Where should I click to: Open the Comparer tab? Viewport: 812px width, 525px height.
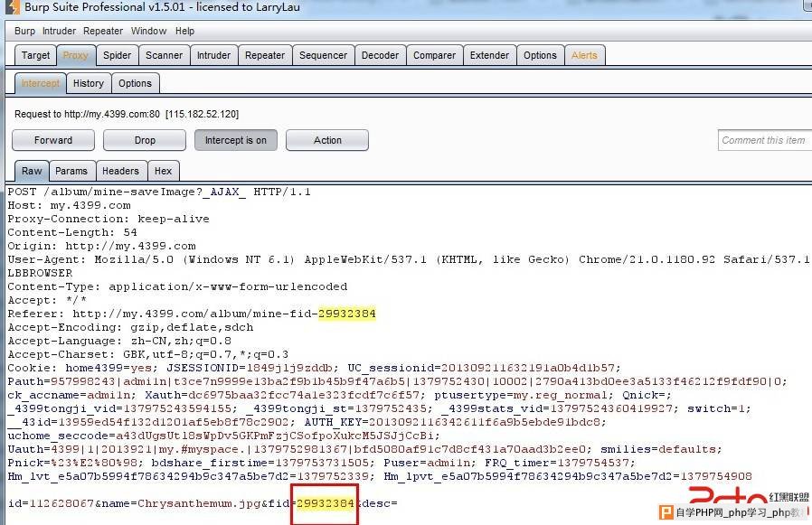coord(434,55)
